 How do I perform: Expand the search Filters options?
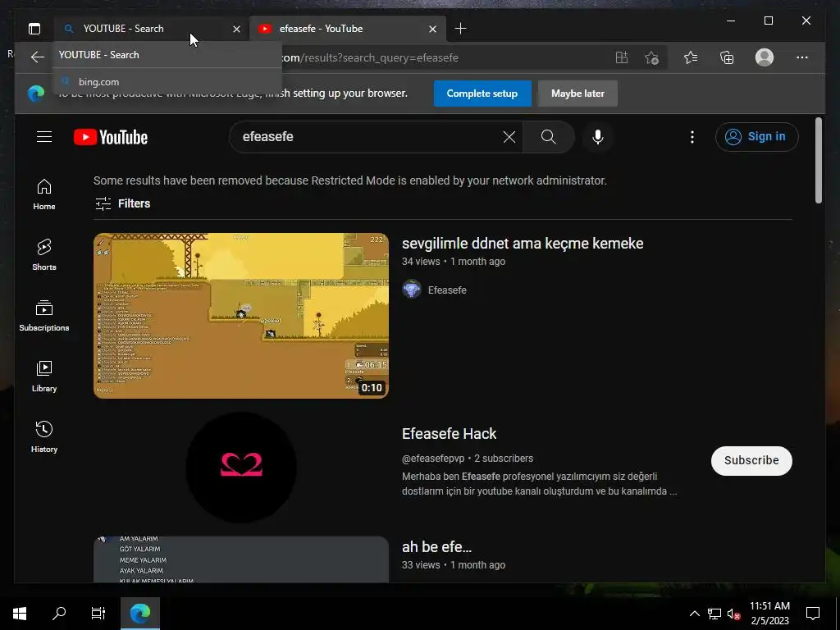123,203
